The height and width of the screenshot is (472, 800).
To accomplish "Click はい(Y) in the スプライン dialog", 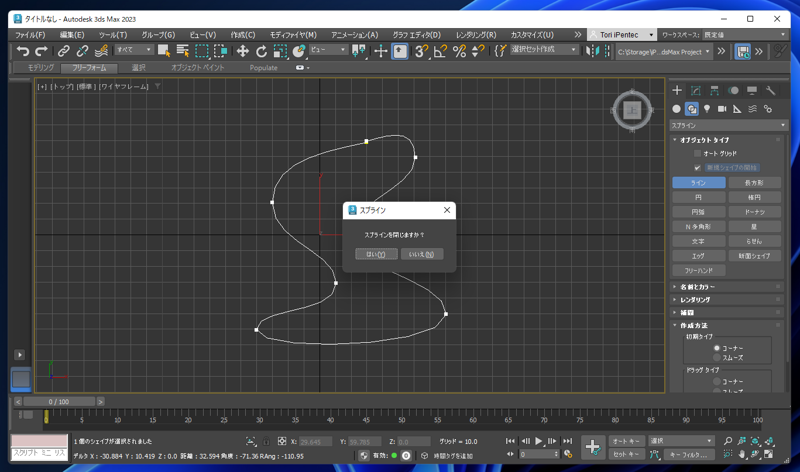I will (x=376, y=254).
